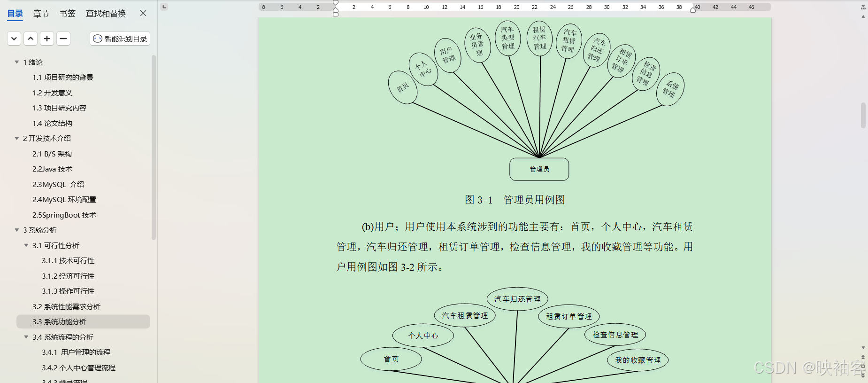Go to heading 3.2 系统性能需求分析

pos(66,306)
